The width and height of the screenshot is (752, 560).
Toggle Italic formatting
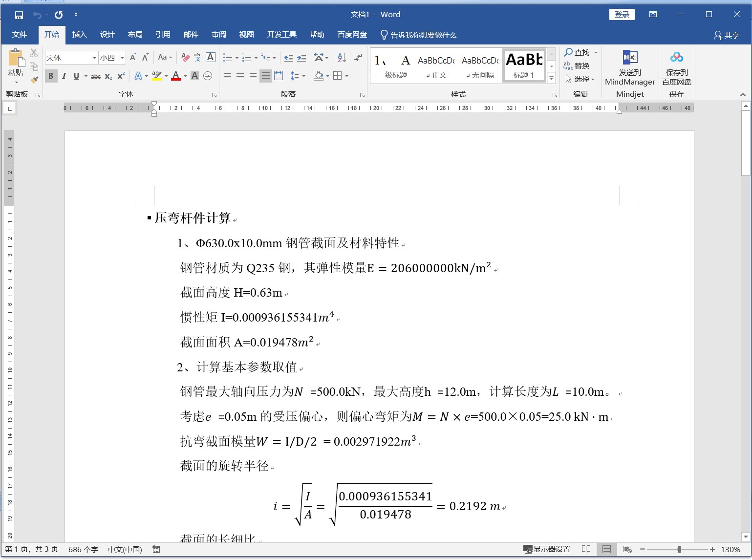pyautogui.click(x=64, y=76)
